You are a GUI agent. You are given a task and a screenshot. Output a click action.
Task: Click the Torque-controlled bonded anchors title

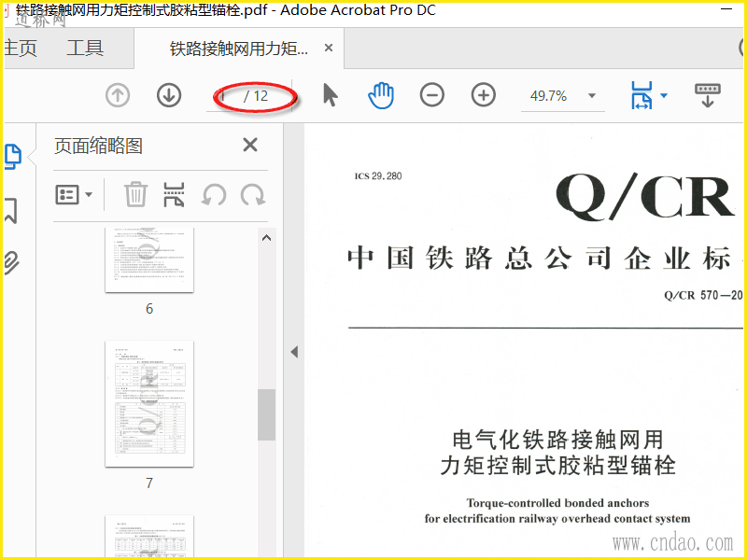click(557, 503)
